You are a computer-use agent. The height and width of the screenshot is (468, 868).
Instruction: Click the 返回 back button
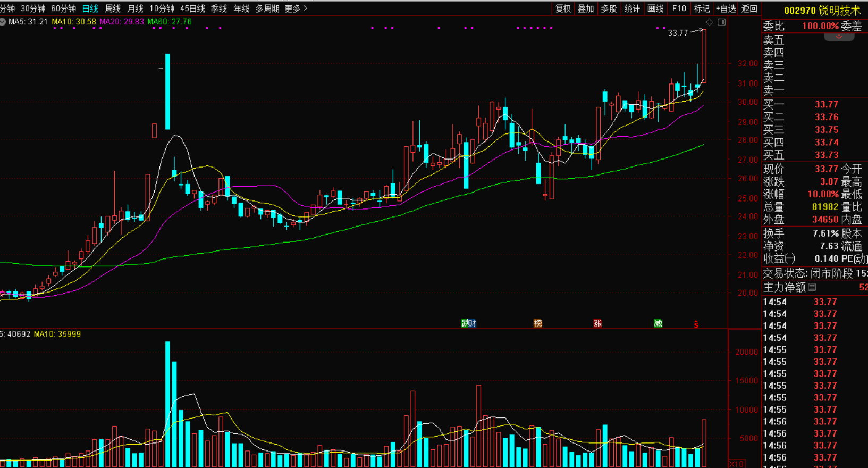tap(749, 9)
